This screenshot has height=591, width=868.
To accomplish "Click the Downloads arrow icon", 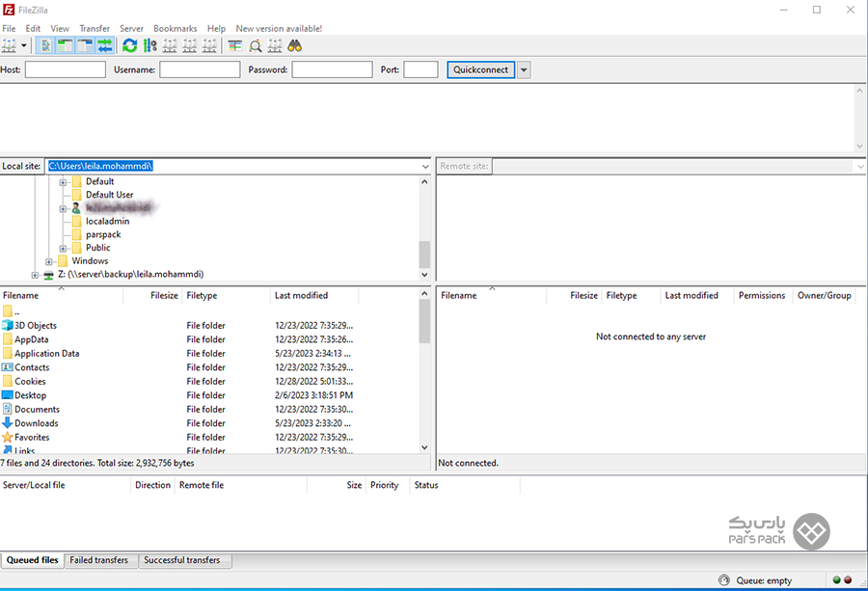I will (7, 423).
